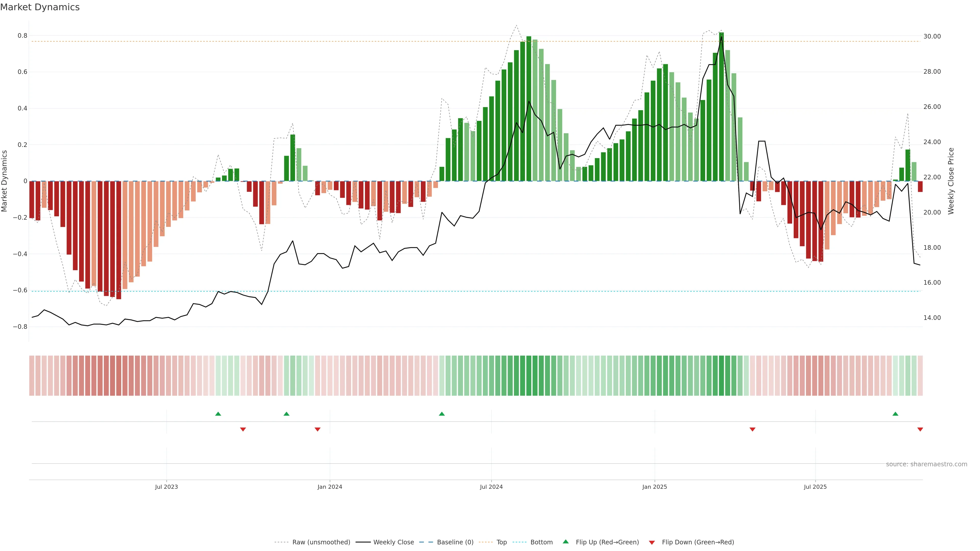Click the leftmost red Flip Down triangle marker

[243, 429]
